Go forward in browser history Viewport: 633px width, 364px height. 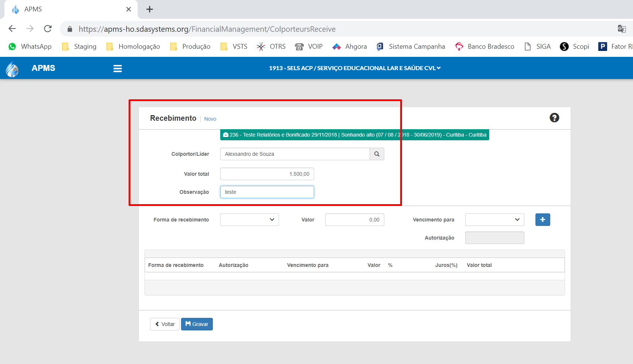pos(30,29)
